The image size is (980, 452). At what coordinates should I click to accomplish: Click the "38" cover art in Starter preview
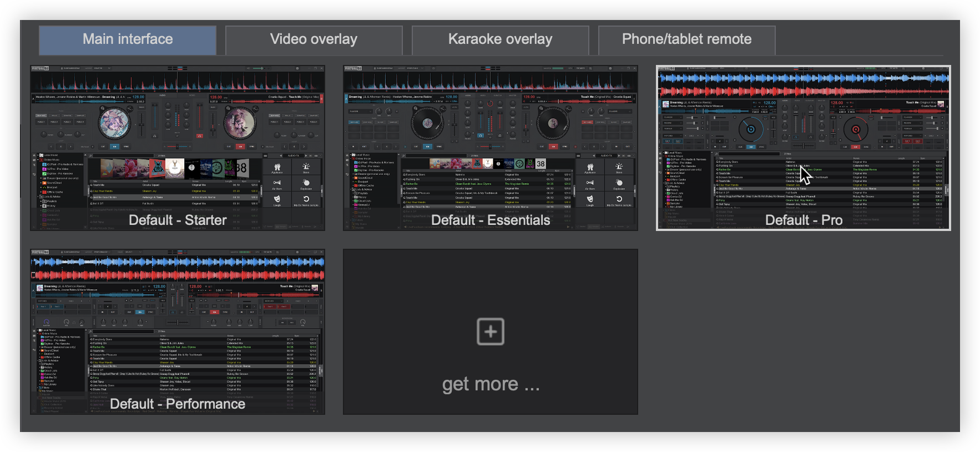point(241,168)
